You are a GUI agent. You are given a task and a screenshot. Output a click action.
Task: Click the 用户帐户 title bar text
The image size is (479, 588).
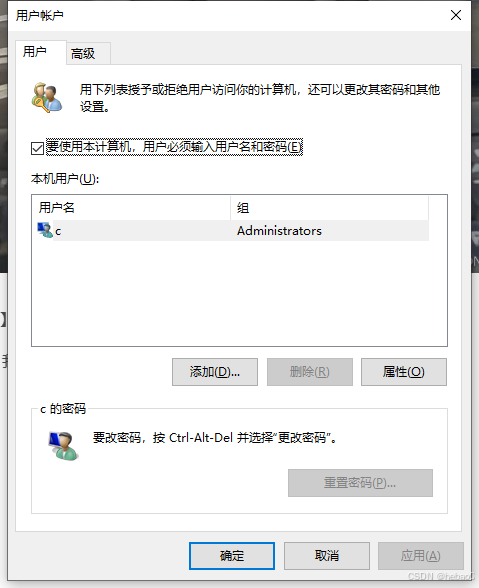[x=39, y=15]
